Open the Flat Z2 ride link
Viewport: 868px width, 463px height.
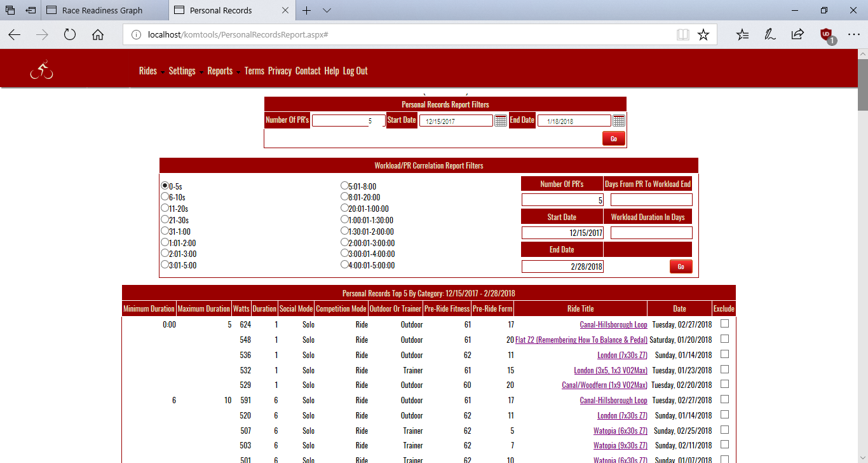coord(581,340)
